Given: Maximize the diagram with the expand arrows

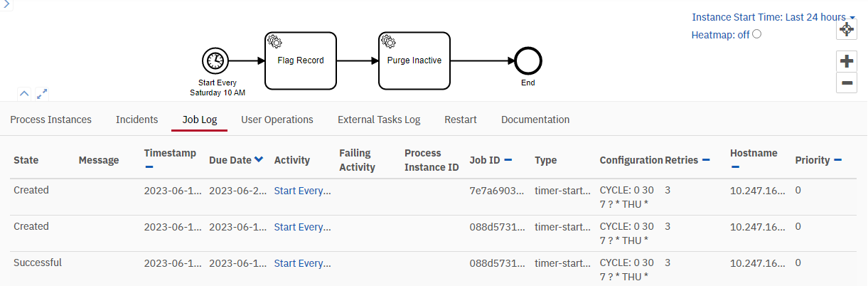Looking at the screenshot, I should coord(42,93).
